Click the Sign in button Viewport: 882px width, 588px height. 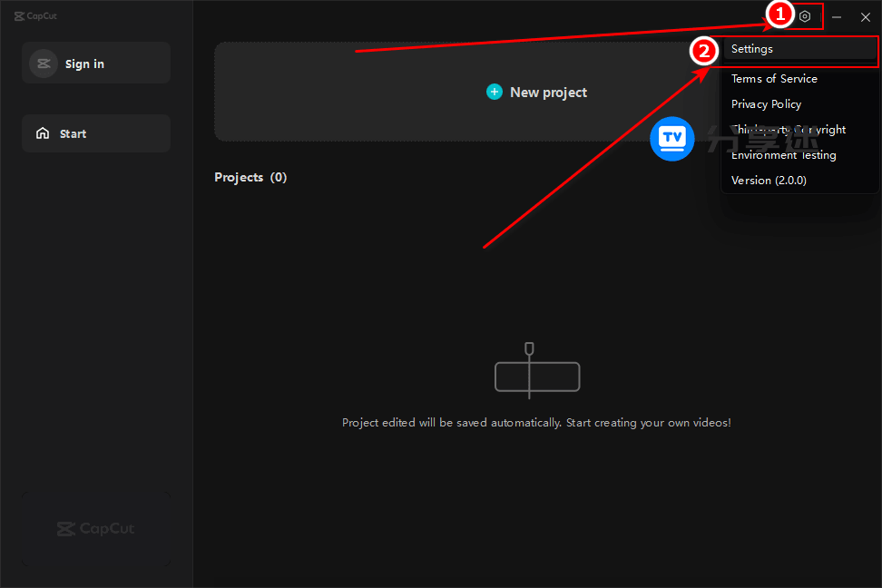pyautogui.click(x=84, y=64)
